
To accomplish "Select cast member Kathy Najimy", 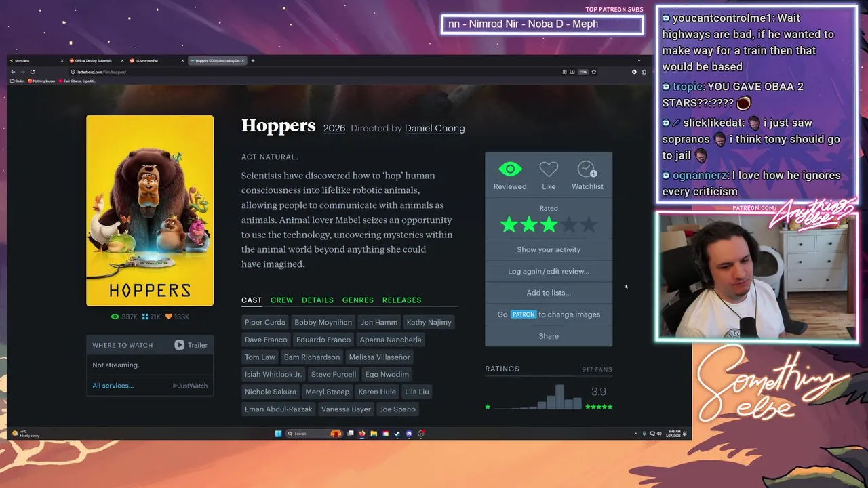I will (x=429, y=322).
